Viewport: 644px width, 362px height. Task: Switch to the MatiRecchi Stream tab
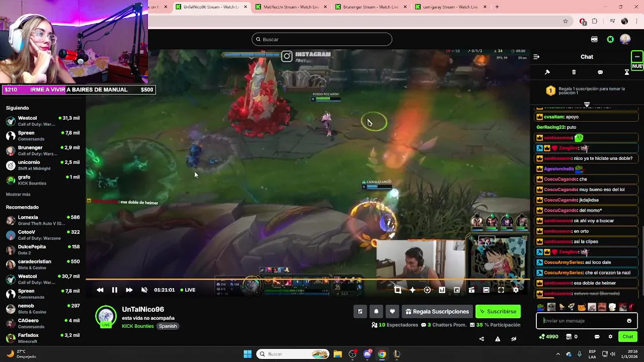click(x=291, y=7)
